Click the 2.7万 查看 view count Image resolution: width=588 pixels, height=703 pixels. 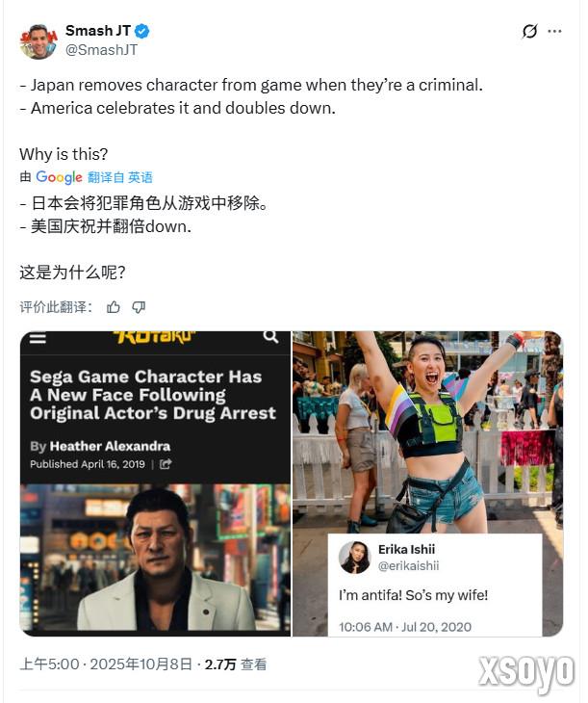pyautogui.click(x=236, y=664)
